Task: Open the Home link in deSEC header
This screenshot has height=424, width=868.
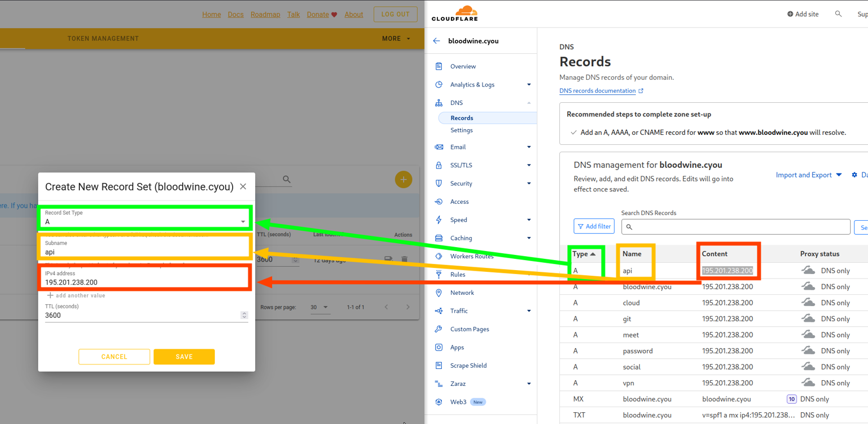Action: [x=211, y=15]
